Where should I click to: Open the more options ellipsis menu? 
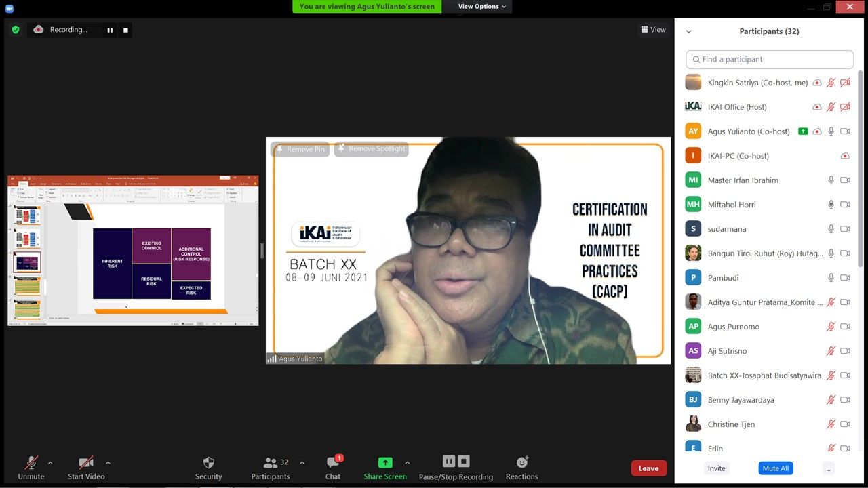[x=829, y=468]
